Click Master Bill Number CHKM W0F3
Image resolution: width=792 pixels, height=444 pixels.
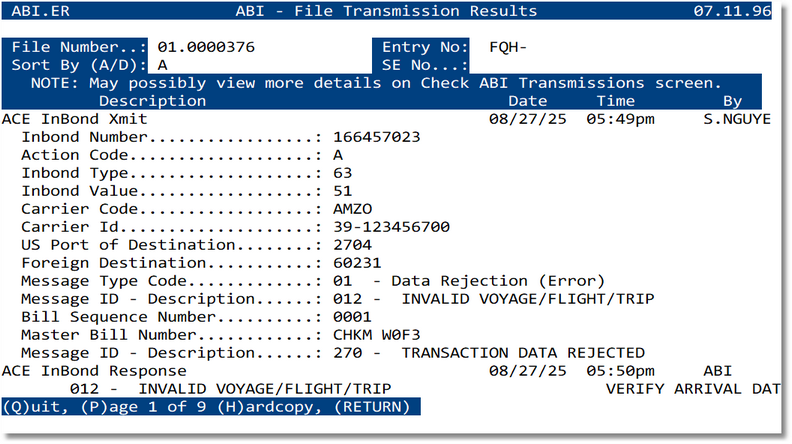(376, 335)
